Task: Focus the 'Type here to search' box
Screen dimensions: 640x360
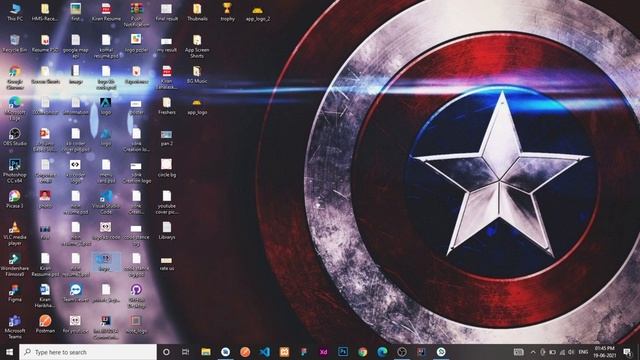Action: point(88,352)
